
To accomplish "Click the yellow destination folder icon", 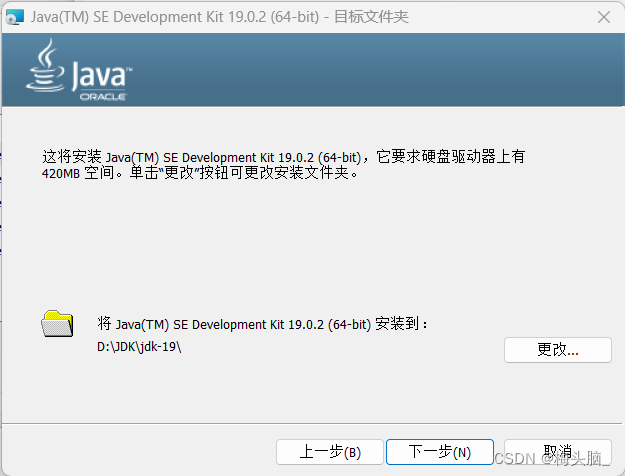I will pyautogui.click(x=57, y=323).
